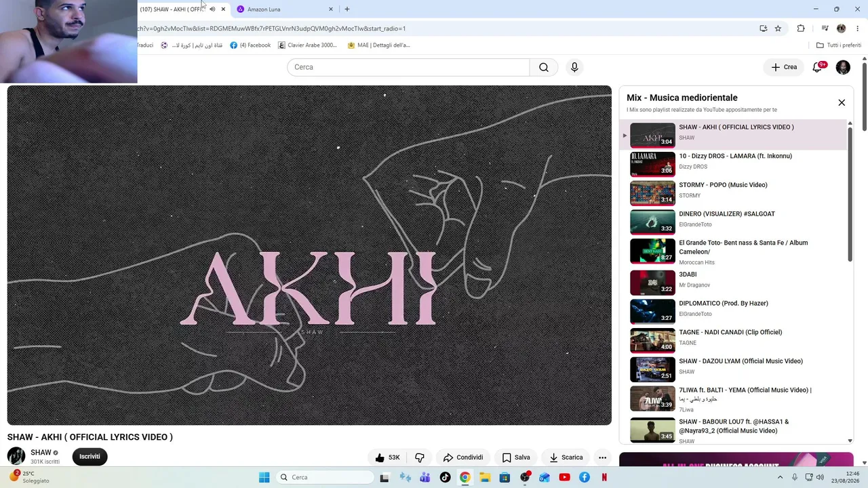The width and height of the screenshot is (868, 488).
Task: Open Microsoft Teams from the taskbar
Action: [425, 477]
